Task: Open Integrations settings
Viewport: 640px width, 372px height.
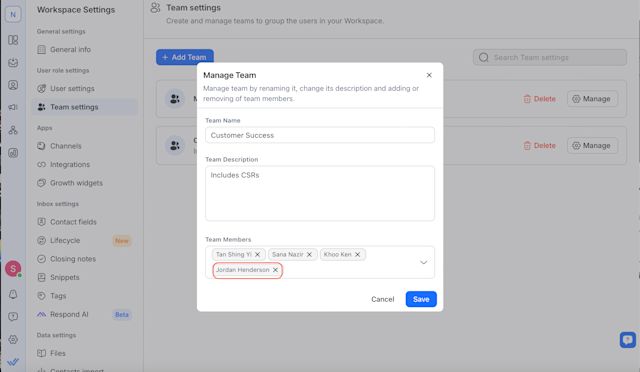Action: point(85,165)
